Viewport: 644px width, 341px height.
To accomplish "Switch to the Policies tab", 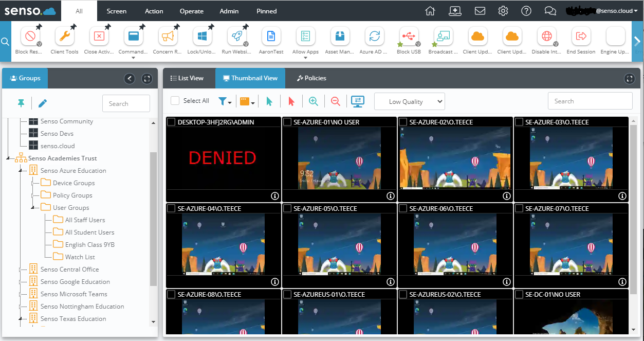I will [311, 78].
